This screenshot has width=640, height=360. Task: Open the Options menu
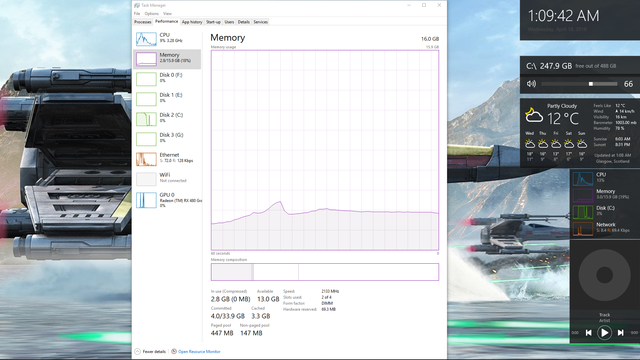tap(151, 13)
